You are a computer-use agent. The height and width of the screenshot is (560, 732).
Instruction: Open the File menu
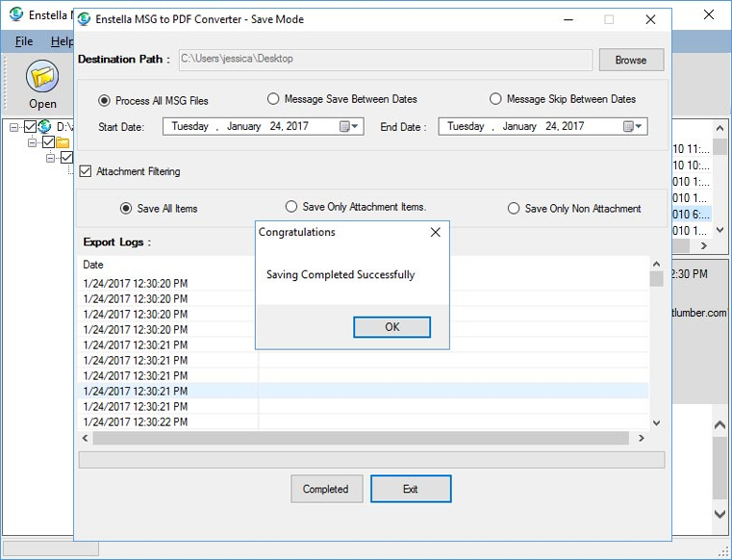point(24,41)
